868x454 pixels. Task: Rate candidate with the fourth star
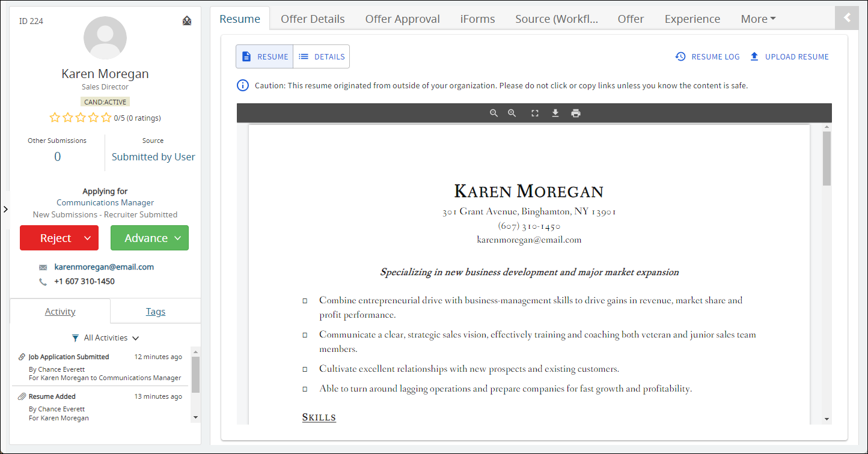93,118
